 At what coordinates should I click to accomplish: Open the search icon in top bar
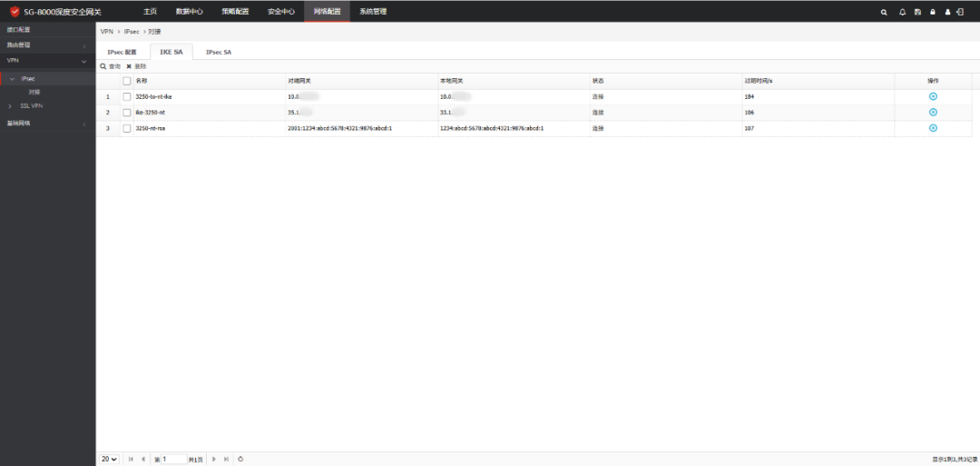tap(884, 12)
